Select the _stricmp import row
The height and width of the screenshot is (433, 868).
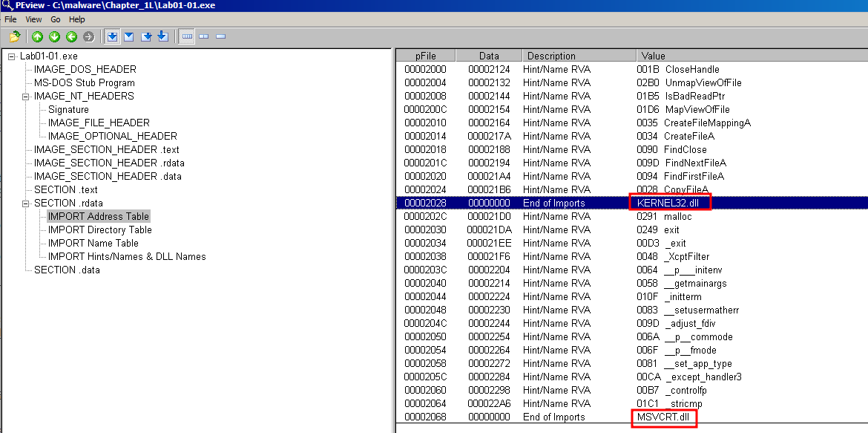point(632,403)
